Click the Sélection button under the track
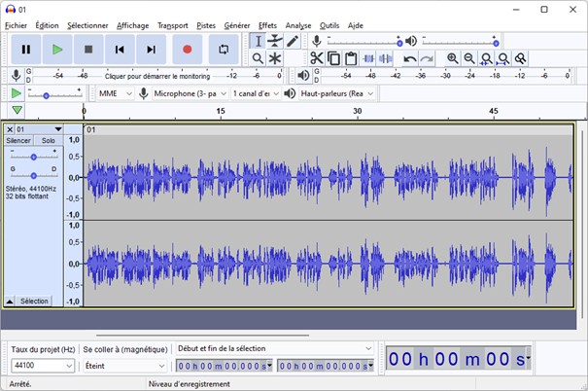This screenshot has width=588, height=391. (x=34, y=302)
